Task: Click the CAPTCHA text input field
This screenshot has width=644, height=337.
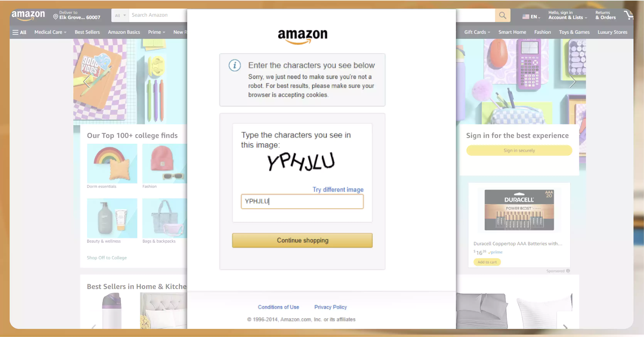Action: (302, 201)
